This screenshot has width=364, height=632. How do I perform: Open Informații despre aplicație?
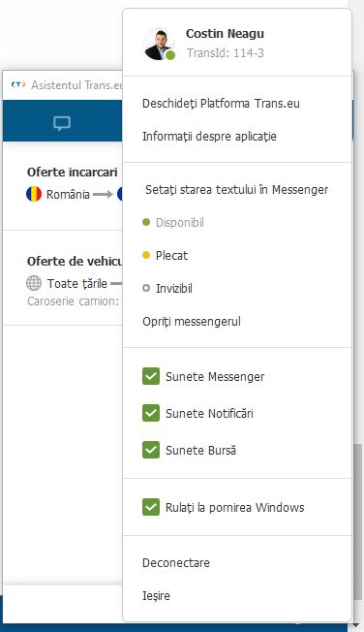click(x=209, y=137)
